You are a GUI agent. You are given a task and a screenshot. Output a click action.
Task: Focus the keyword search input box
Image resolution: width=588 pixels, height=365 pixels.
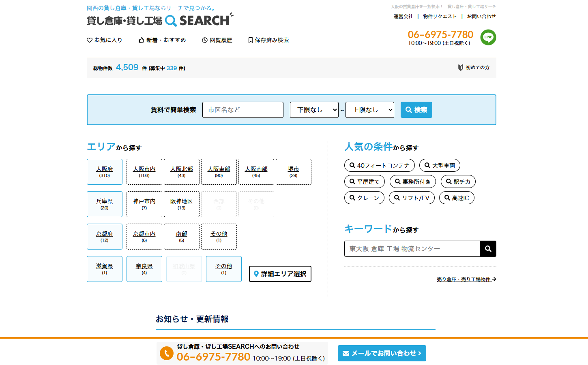click(412, 249)
